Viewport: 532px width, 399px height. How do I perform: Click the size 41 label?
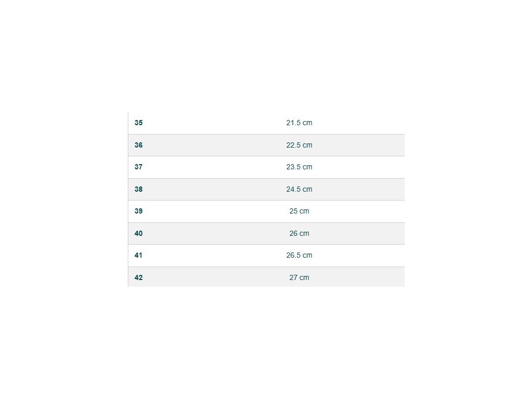[x=138, y=256]
